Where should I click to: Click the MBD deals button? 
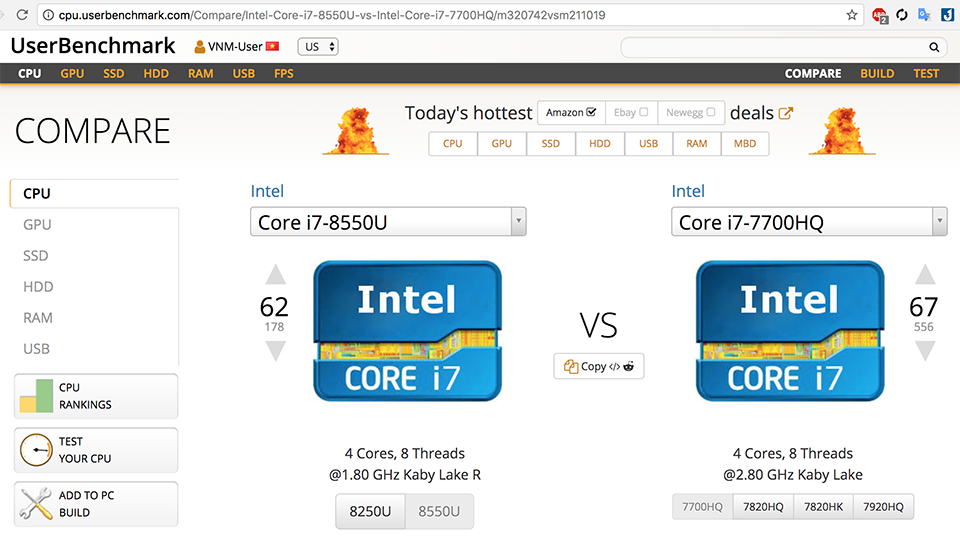745,144
